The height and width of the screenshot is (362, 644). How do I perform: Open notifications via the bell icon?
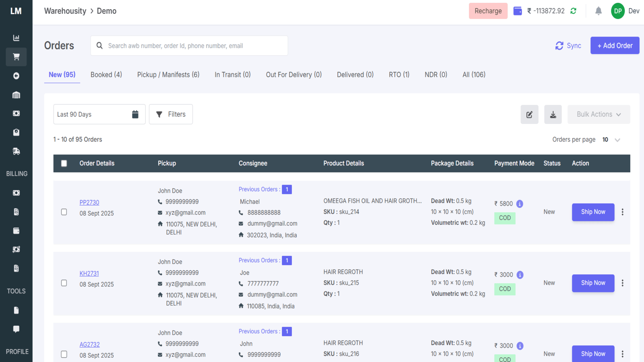pyautogui.click(x=598, y=11)
